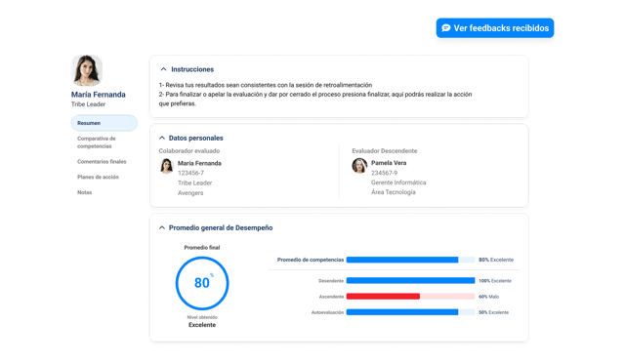Click the Colaborador evaluado label
The image size is (625, 364).
click(189, 151)
